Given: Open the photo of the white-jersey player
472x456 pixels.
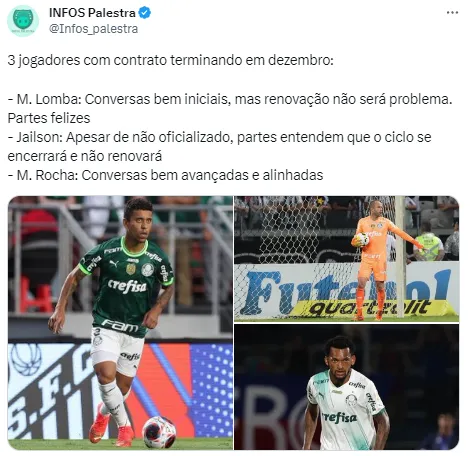Looking at the screenshot, I should (346, 387).
